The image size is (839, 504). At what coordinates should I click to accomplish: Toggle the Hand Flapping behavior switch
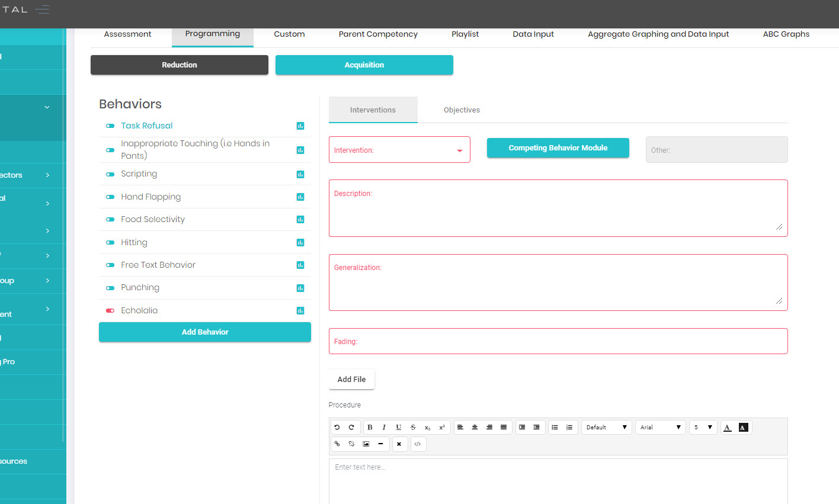110,197
